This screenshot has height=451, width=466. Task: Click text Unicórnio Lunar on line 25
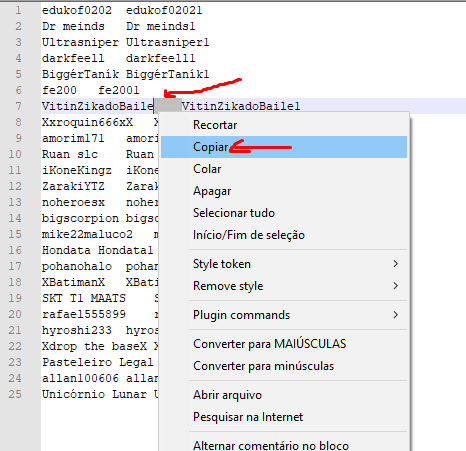tap(94, 394)
